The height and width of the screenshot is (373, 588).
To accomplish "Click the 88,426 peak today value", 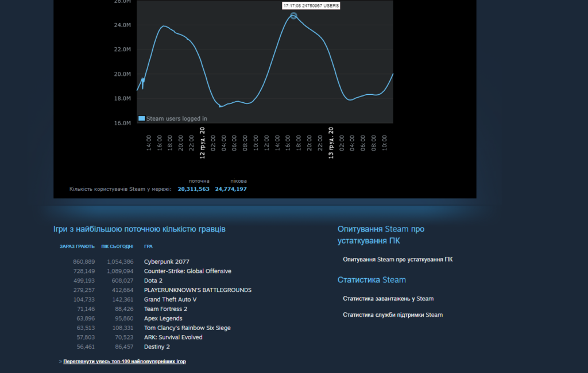I will pos(124,309).
